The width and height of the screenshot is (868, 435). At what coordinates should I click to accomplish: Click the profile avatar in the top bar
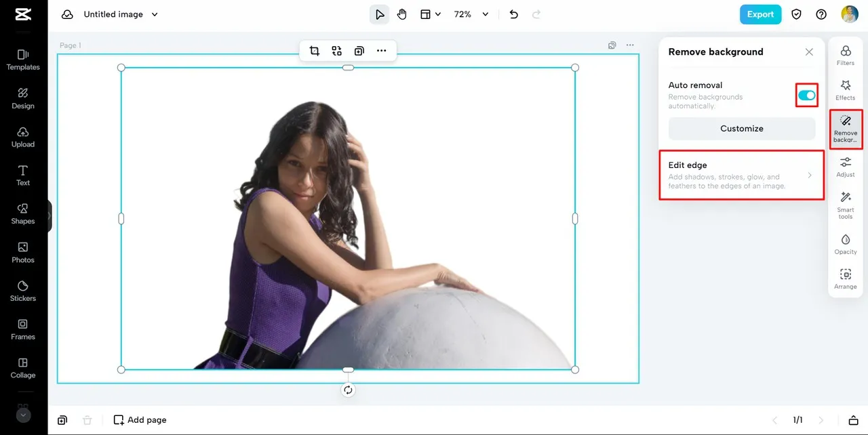pyautogui.click(x=849, y=14)
